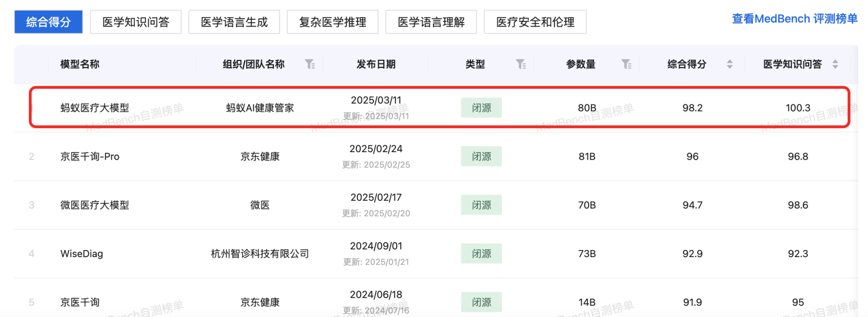The width and height of the screenshot is (868, 317).
Task: Click 微医 organization cell
Action: (260, 205)
